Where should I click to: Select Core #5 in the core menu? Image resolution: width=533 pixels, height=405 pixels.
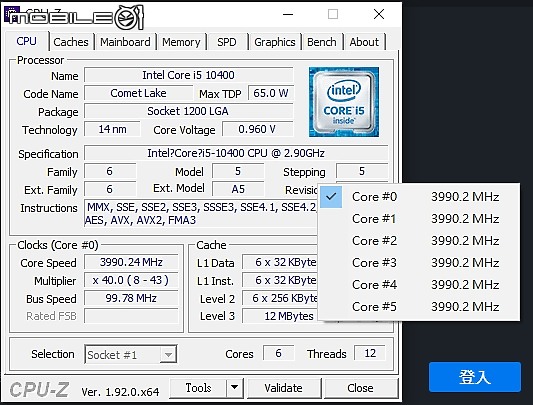click(x=420, y=307)
